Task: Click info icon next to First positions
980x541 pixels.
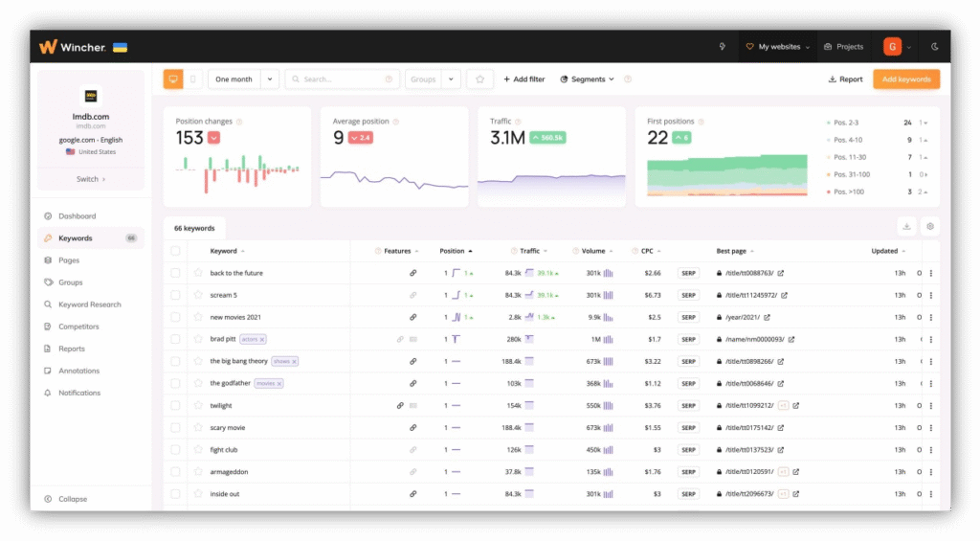Action: tap(701, 122)
